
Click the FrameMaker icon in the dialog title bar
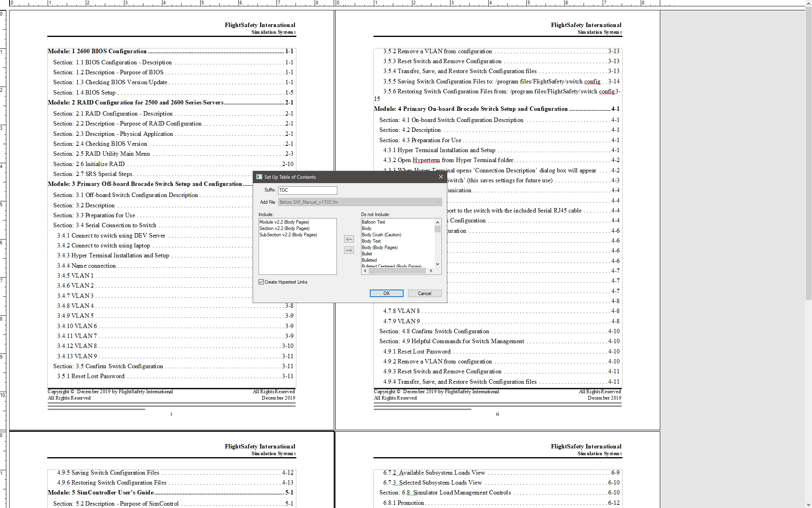coord(259,177)
